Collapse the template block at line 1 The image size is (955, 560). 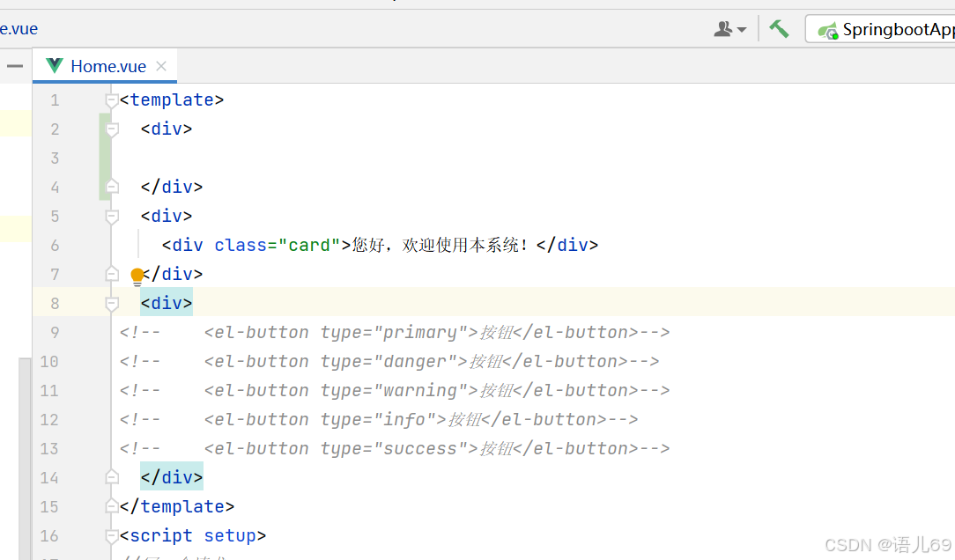pos(111,99)
